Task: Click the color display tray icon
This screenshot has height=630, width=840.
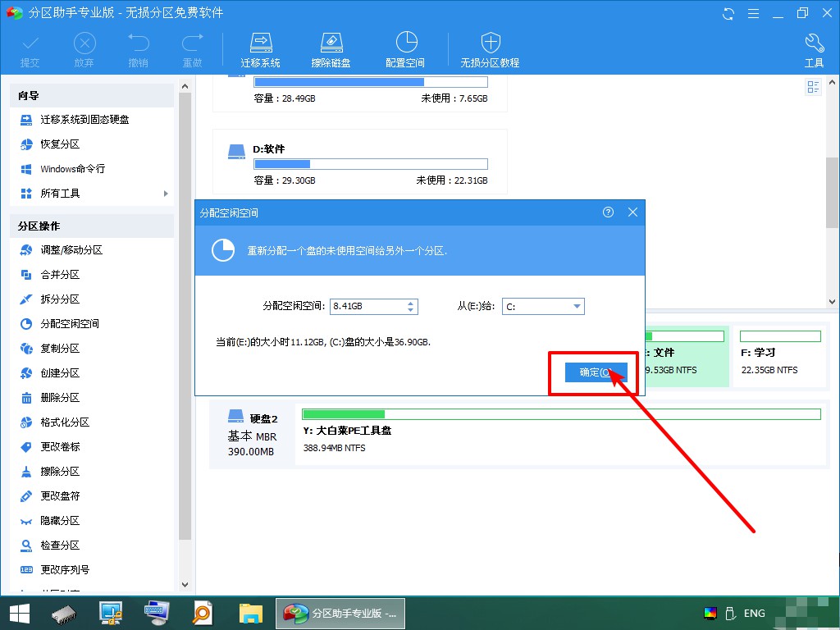Action: [710, 614]
